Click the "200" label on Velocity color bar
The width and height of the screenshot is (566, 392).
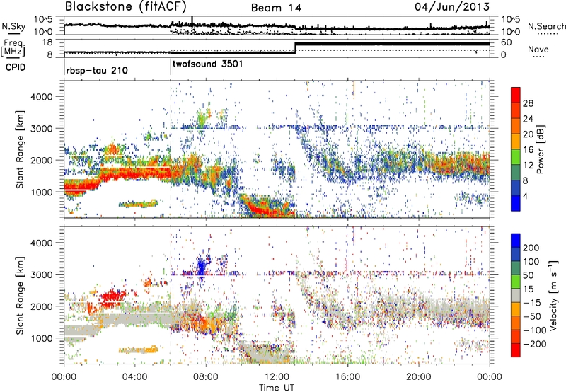coord(531,248)
